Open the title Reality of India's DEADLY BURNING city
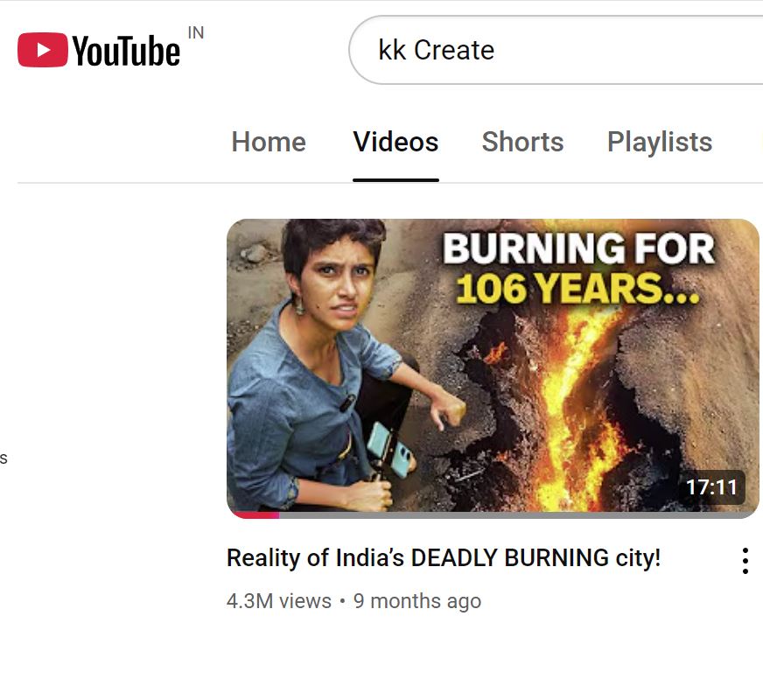 (444, 558)
